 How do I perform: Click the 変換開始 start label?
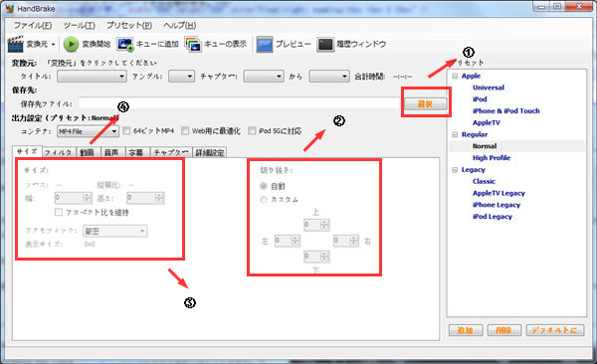96,44
